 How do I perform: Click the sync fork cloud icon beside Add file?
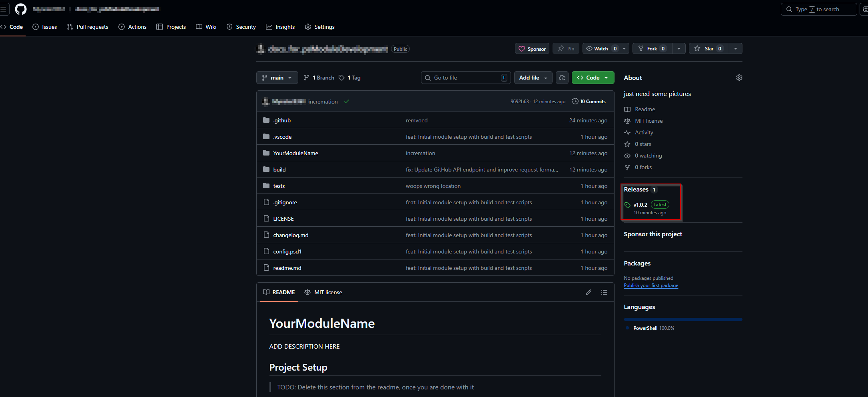[x=562, y=78]
